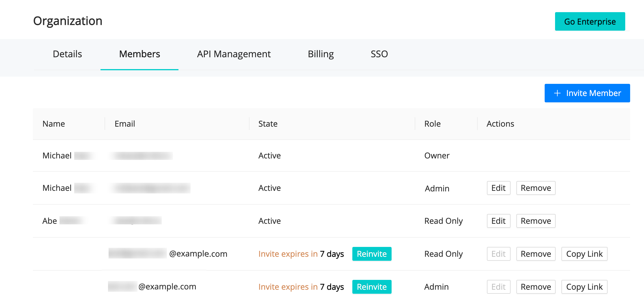Screen dimensions: 644x303
Task: Edit the Admin member Michael
Action: pyautogui.click(x=498, y=188)
